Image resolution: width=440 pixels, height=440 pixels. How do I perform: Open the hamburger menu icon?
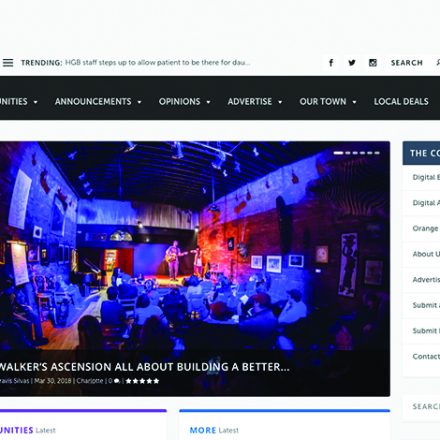[x=8, y=63]
